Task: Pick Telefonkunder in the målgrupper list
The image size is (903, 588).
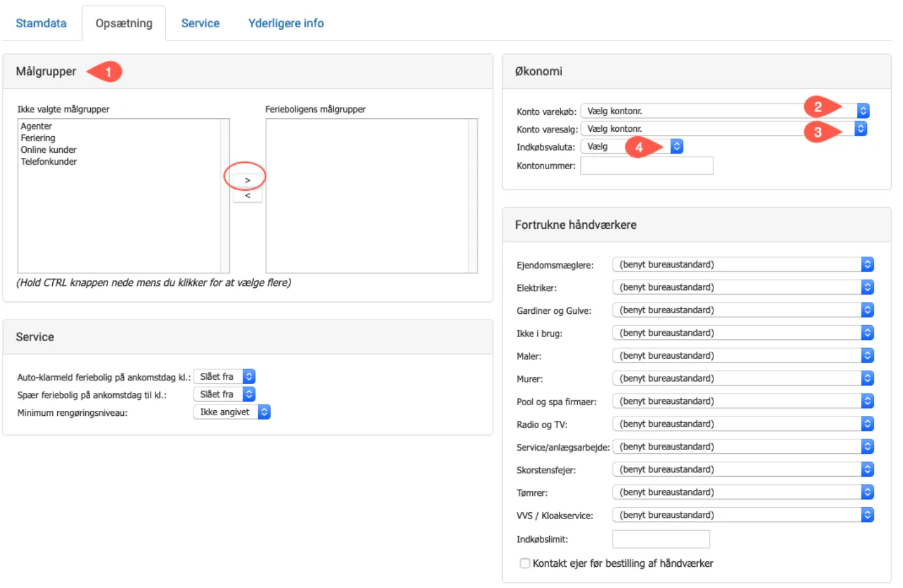Action: click(49, 162)
